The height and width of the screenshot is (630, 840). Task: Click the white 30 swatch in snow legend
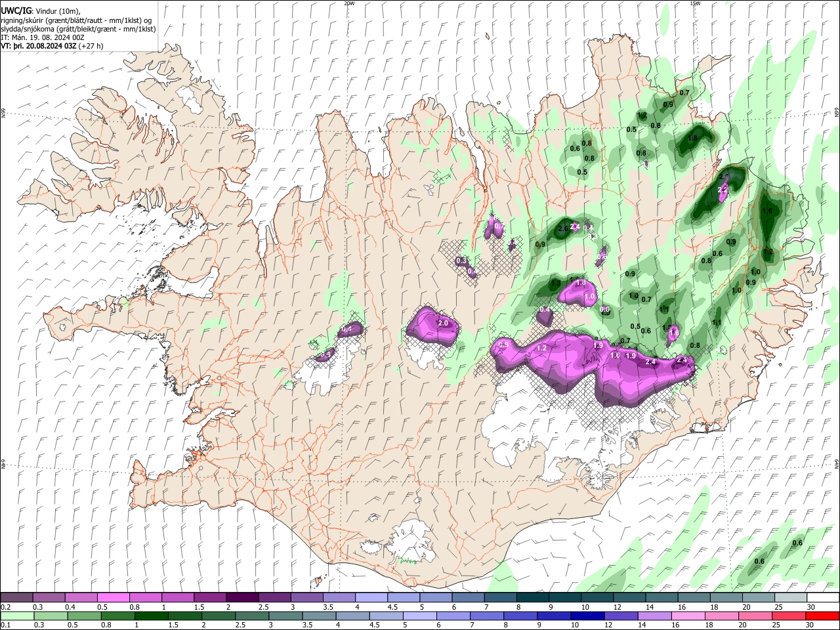[823, 598]
